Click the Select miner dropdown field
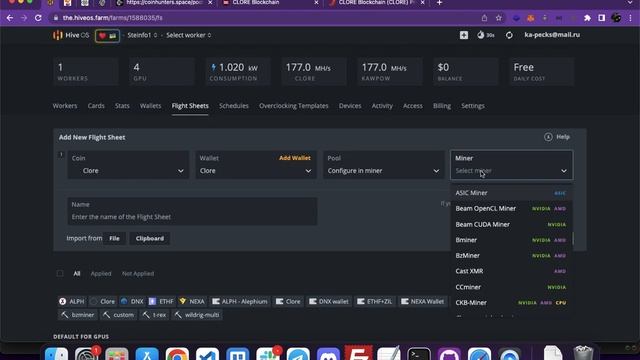Screen dimensions: 640x360 click(x=511, y=165)
